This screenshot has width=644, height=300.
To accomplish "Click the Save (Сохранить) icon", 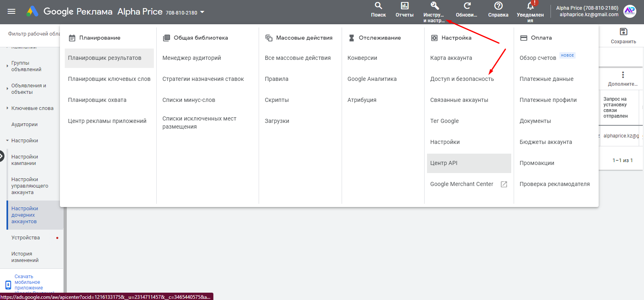I will pos(623,32).
